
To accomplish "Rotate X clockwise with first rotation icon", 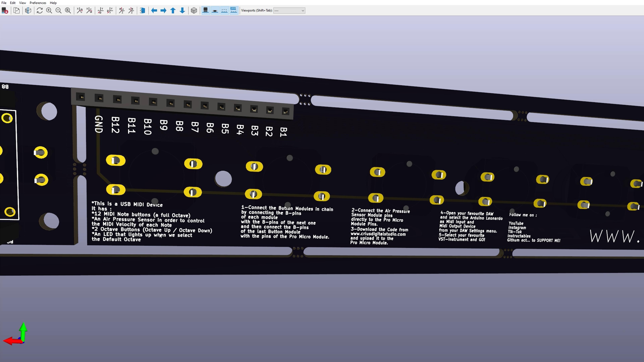I will tap(79, 11).
